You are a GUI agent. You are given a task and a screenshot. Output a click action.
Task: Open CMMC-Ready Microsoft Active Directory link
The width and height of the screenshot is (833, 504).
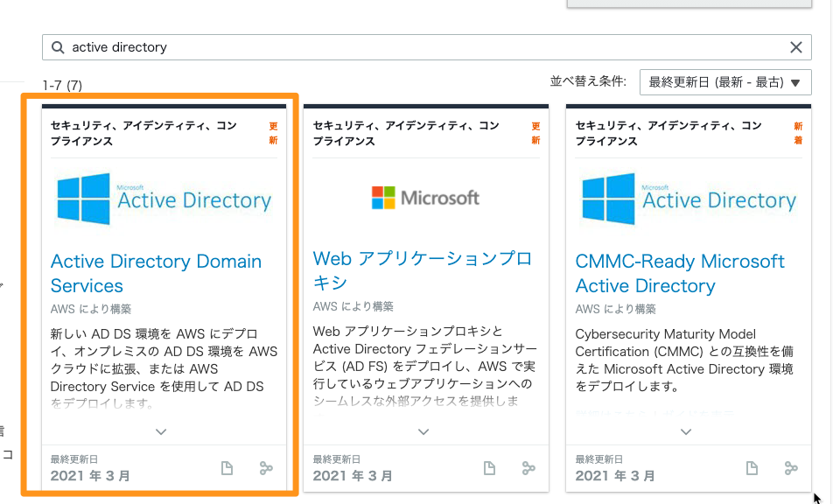point(680,274)
